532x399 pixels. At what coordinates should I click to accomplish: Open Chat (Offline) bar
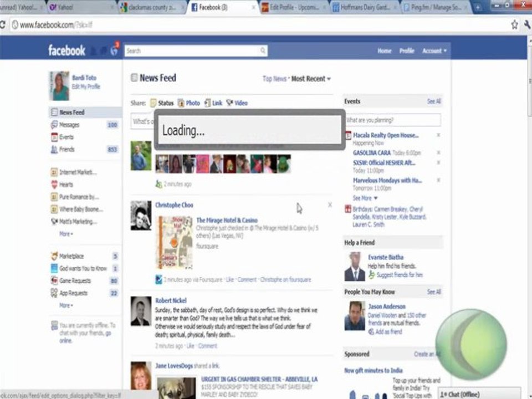[479, 394]
